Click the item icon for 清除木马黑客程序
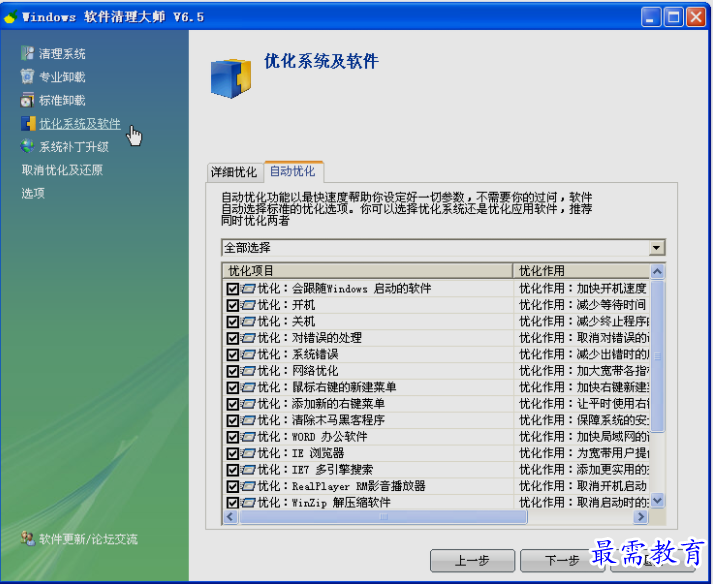The height and width of the screenshot is (584, 713). pos(248,420)
